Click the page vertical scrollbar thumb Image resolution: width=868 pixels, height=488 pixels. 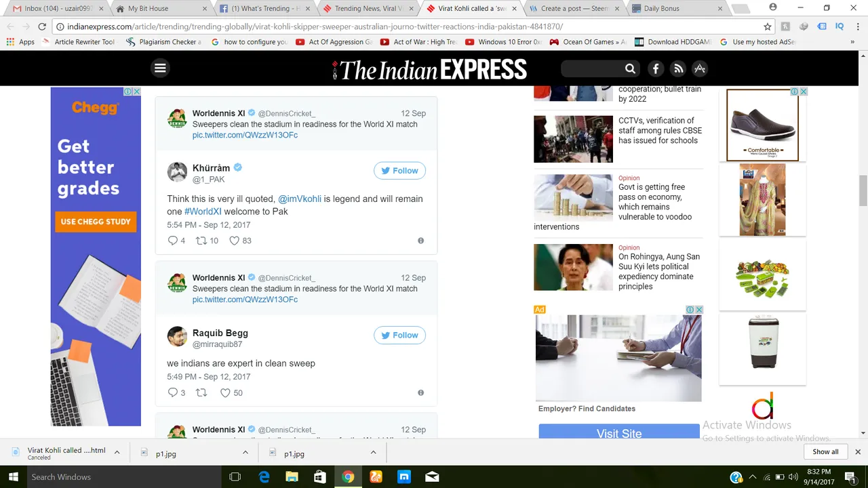coord(863,190)
